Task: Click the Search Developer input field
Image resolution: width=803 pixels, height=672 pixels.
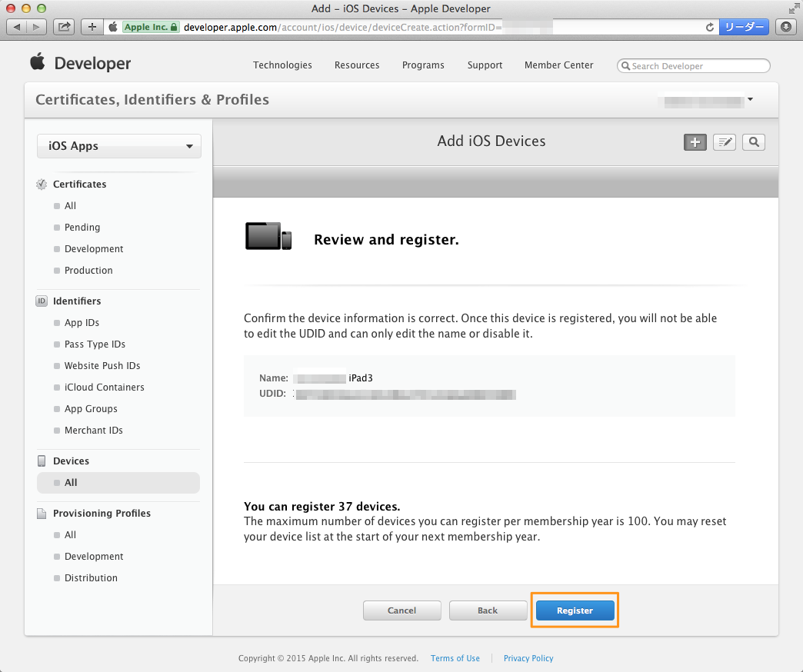Action: (692, 65)
